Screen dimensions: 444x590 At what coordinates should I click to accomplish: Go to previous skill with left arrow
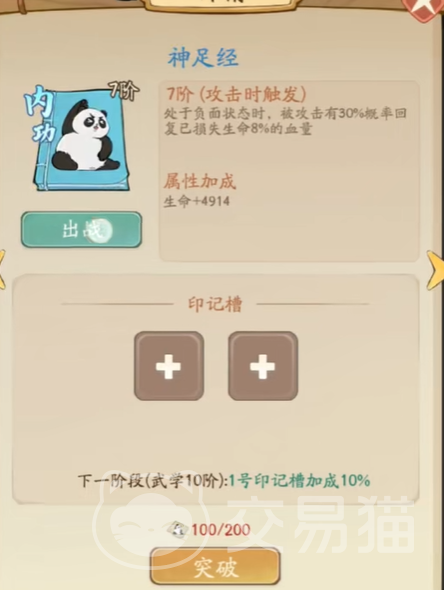pyautogui.click(x=2, y=270)
